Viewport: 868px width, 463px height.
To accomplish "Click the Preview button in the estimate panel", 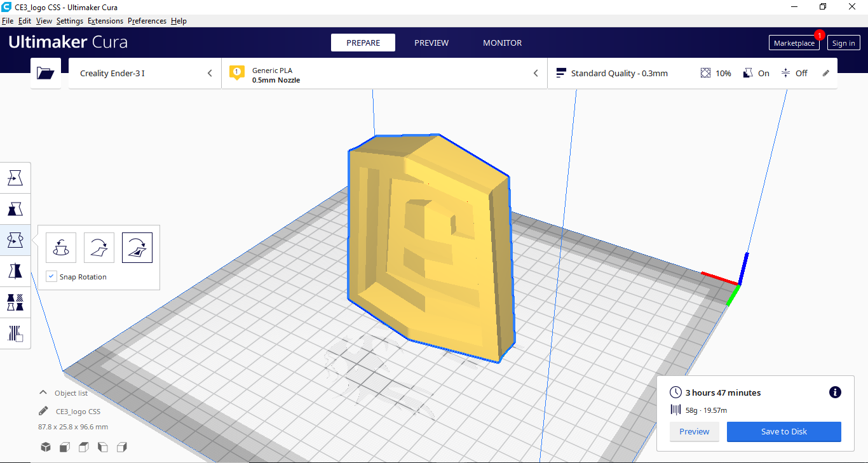I will pyautogui.click(x=694, y=432).
